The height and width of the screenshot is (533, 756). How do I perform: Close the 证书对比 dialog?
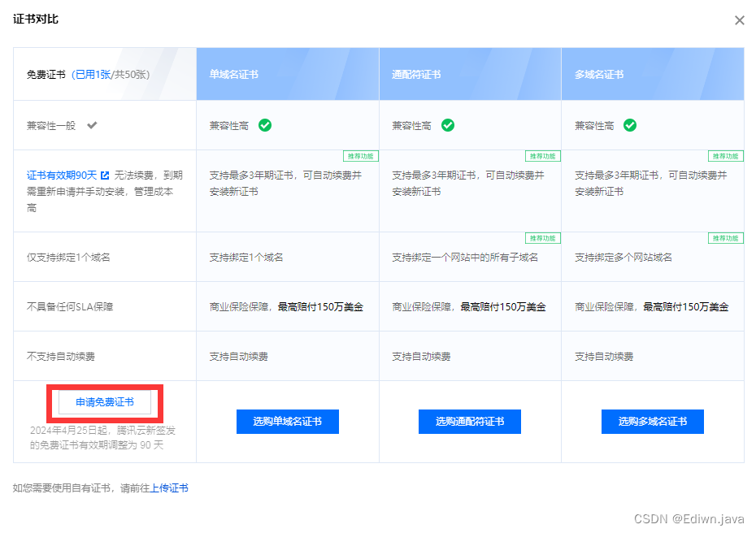[x=739, y=20]
